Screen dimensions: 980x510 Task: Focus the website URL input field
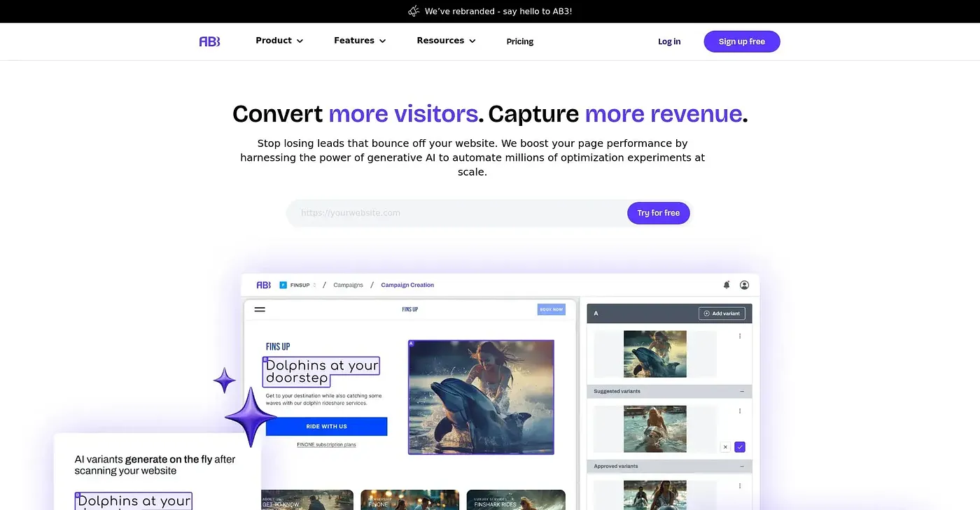[457, 213]
